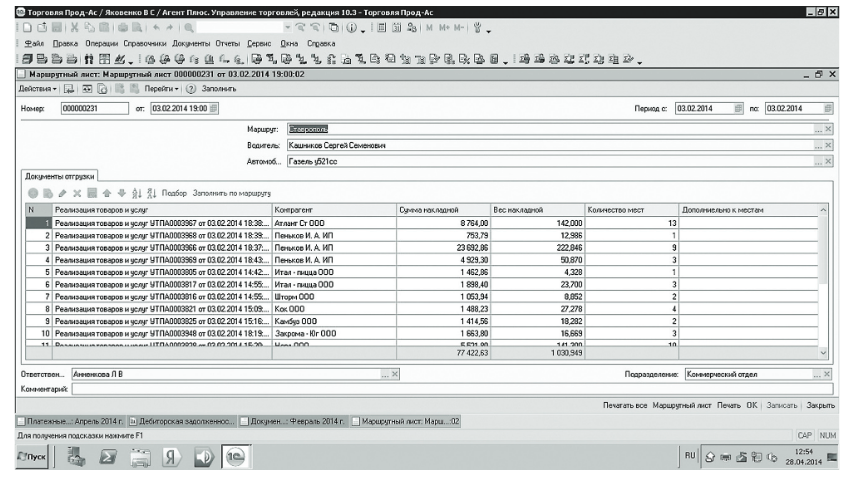Open the calendar picker of the 'от' date

[214, 108]
